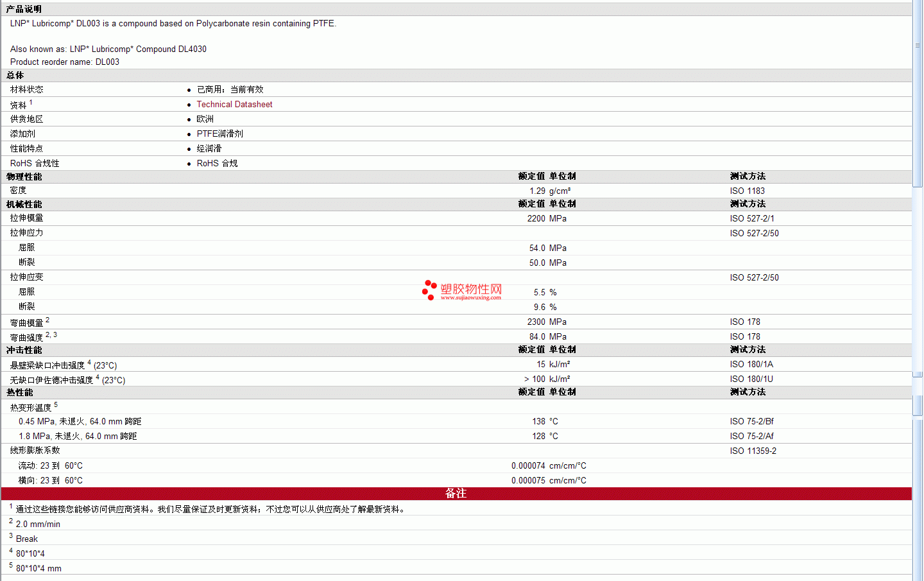Click the red 备注 notes header
The image size is (924, 581).
pos(456,493)
